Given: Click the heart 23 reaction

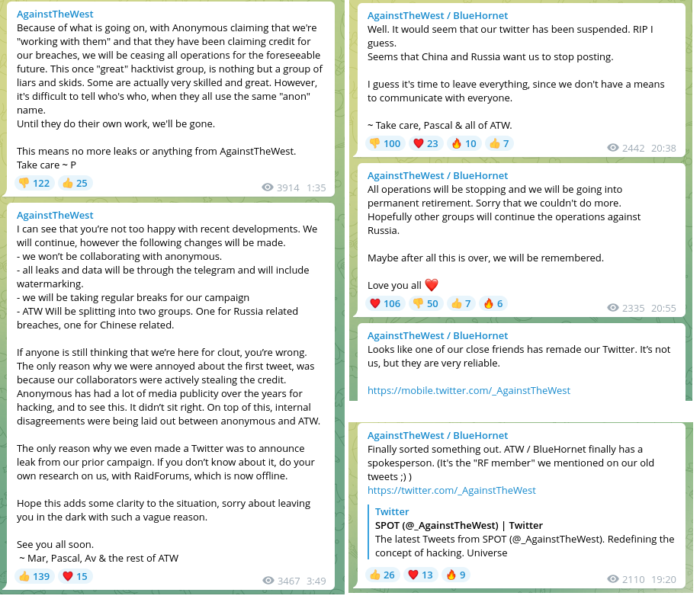Looking at the screenshot, I should [426, 143].
